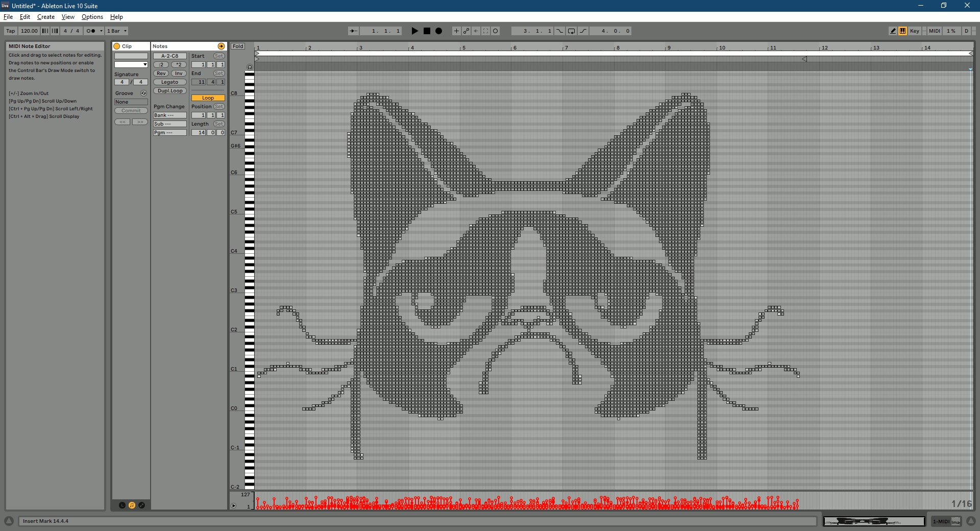Click the Groove hot-swap icon

tap(143, 93)
